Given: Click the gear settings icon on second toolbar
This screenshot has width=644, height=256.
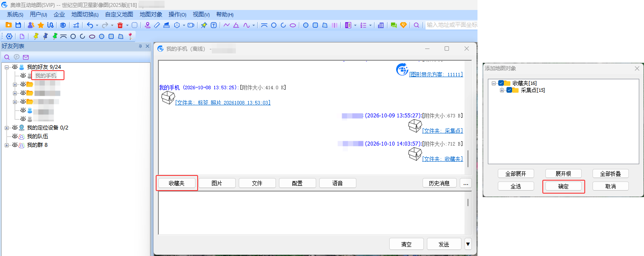Looking at the screenshot, I should coord(9,36).
